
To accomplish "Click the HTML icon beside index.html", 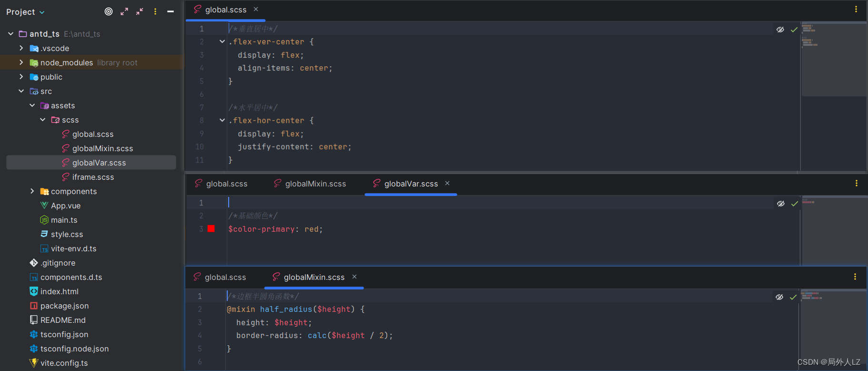I will click(34, 291).
